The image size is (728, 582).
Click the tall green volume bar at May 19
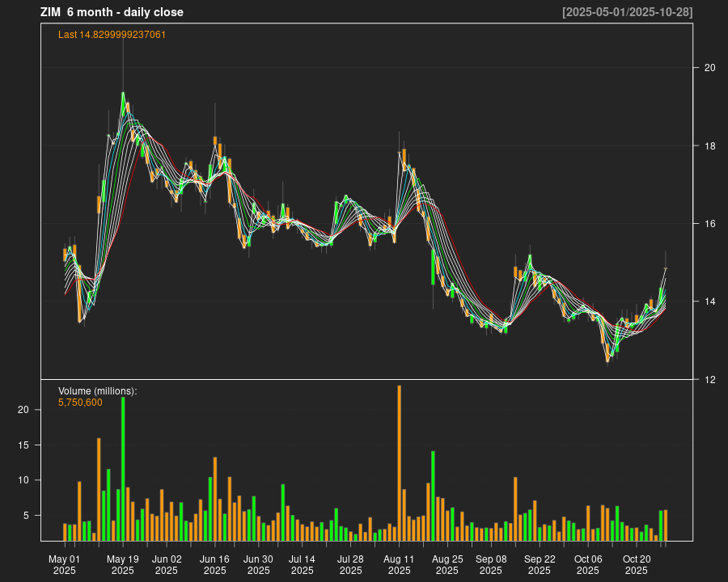coord(123,469)
